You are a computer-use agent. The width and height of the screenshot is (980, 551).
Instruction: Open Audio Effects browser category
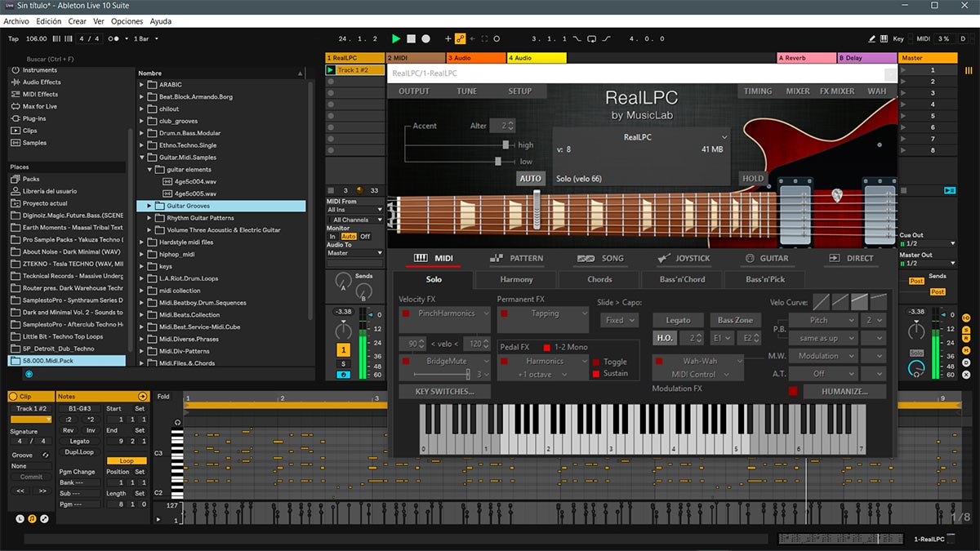[x=41, y=82]
